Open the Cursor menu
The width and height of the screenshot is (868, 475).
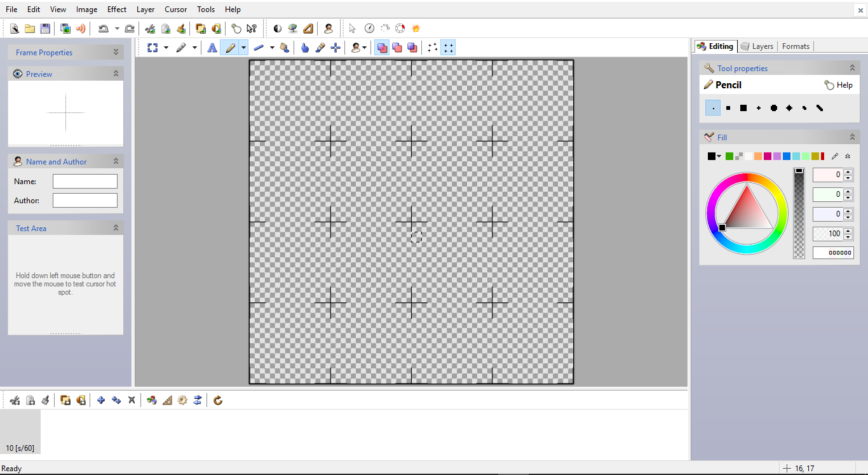point(176,10)
